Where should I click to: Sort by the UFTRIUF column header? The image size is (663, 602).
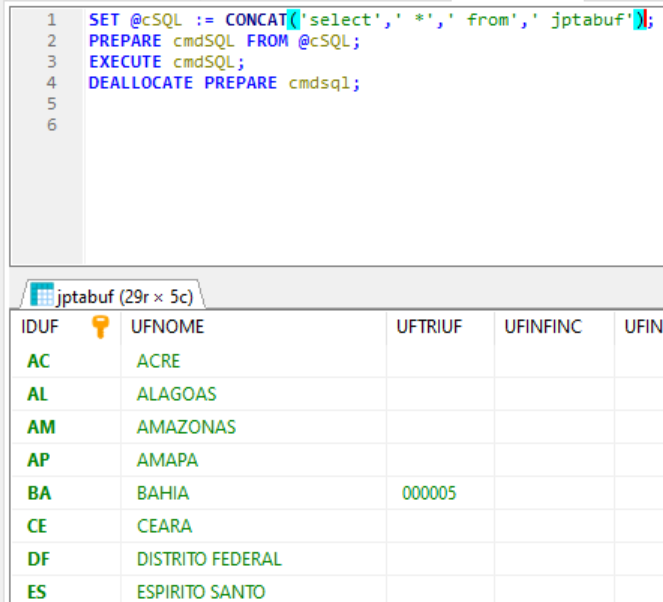point(429,327)
